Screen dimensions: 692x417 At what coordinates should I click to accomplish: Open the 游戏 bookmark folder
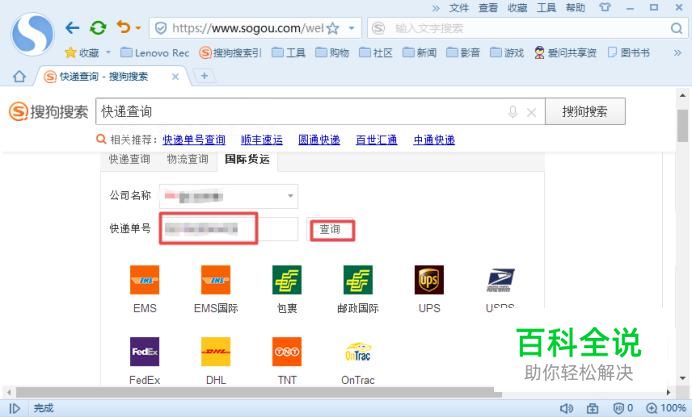point(507,53)
